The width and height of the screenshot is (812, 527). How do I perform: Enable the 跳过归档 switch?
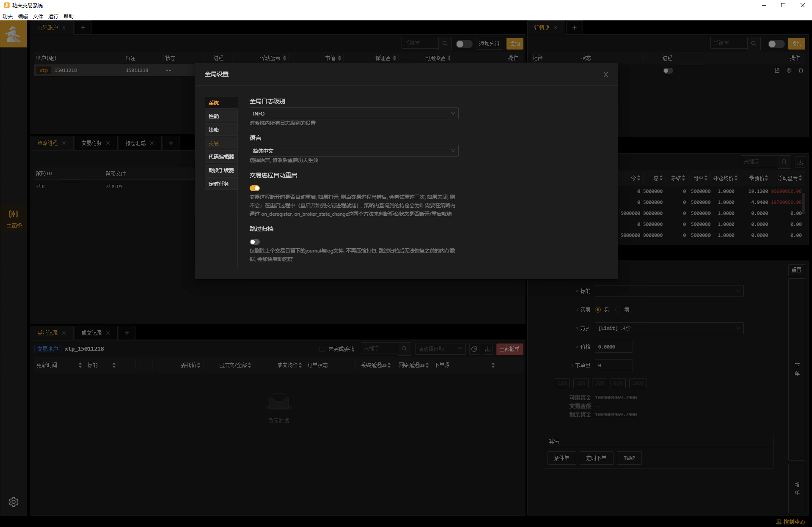255,242
